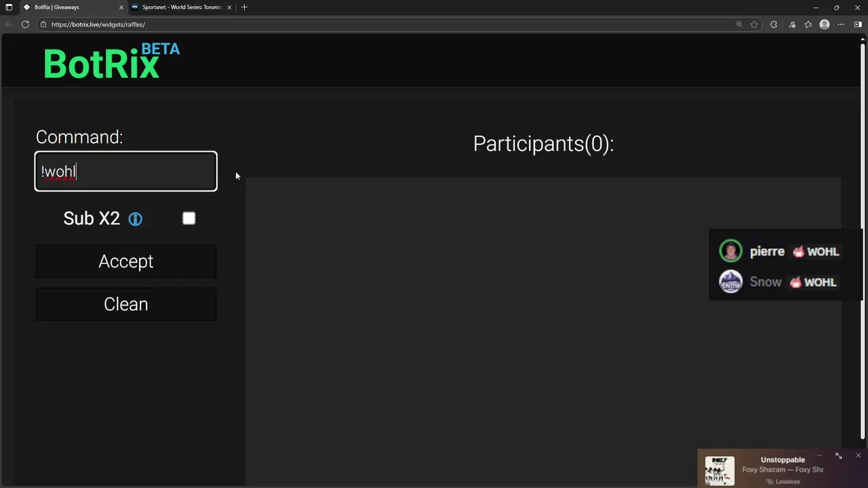Open the browser extensions puzzle icon
868x488 pixels.
[x=774, y=24]
